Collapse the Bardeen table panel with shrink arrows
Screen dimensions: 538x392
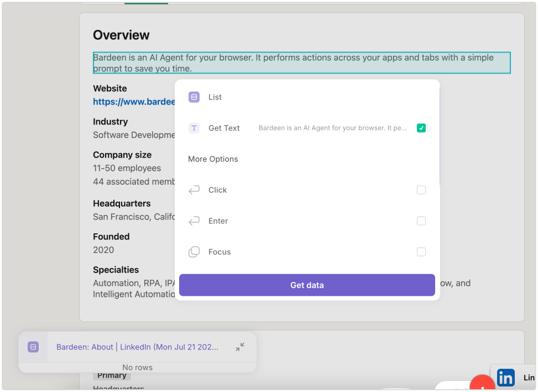[240, 347]
